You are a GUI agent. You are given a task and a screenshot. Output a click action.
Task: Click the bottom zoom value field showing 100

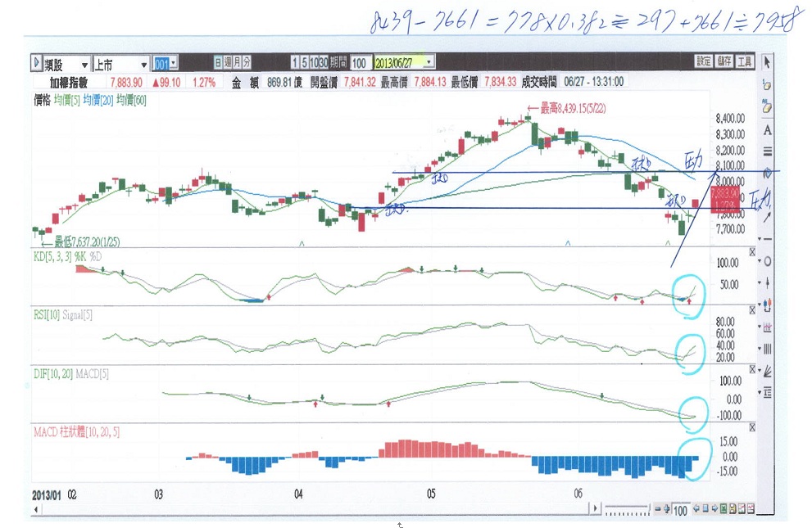point(680,510)
